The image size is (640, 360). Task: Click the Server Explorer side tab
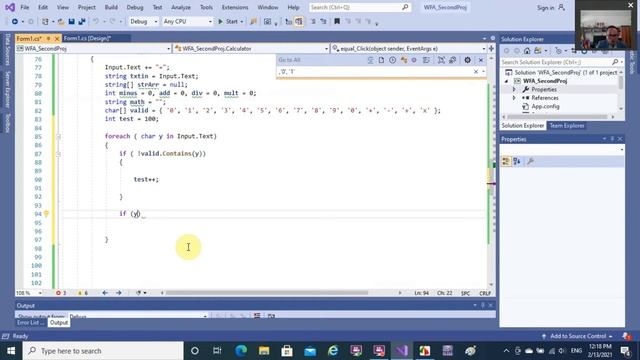[x=7, y=89]
